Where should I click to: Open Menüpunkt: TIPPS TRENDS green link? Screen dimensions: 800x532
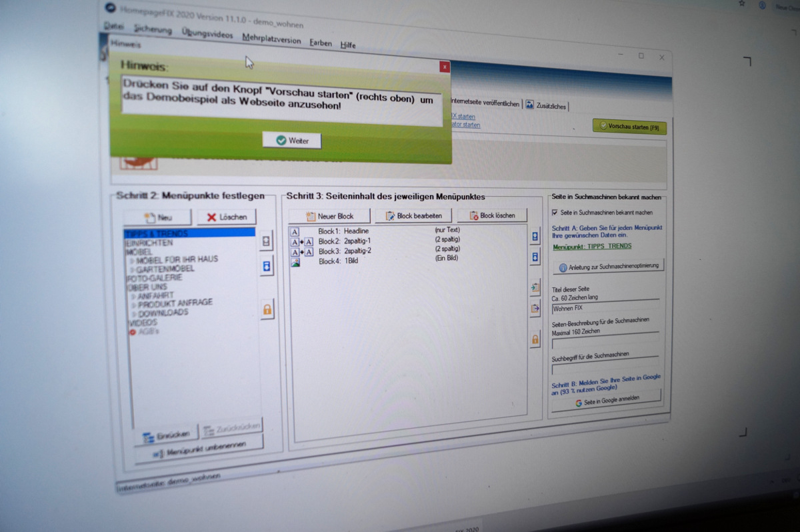[x=593, y=247]
